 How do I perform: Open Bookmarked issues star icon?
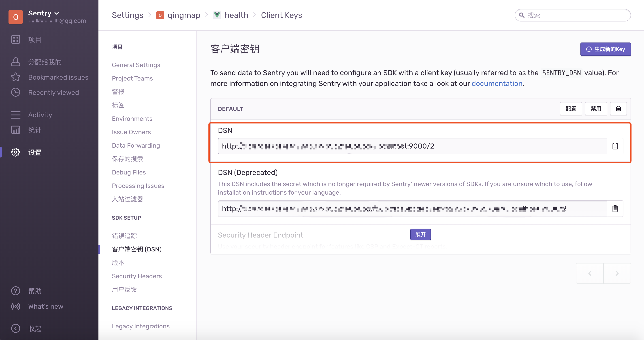click(15, 77)
